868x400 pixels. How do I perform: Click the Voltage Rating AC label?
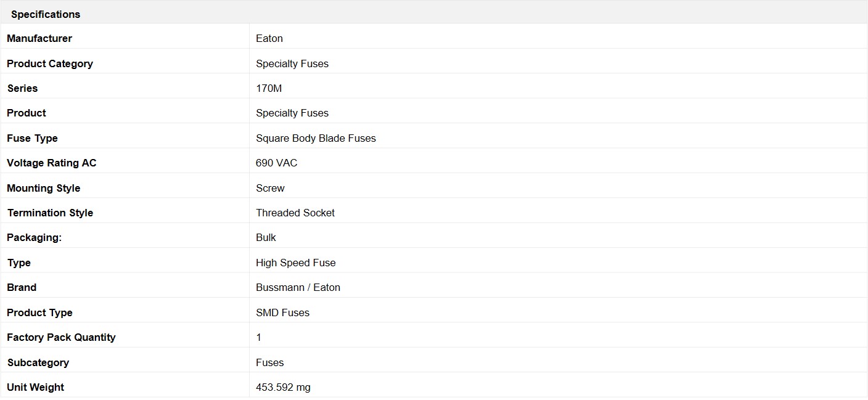click(x=52, y=163)
